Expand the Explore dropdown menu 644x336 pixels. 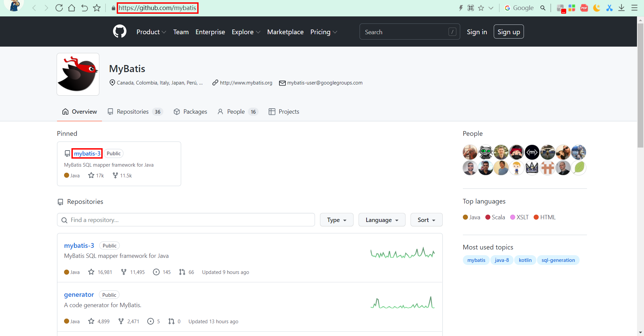pos(246,32)
